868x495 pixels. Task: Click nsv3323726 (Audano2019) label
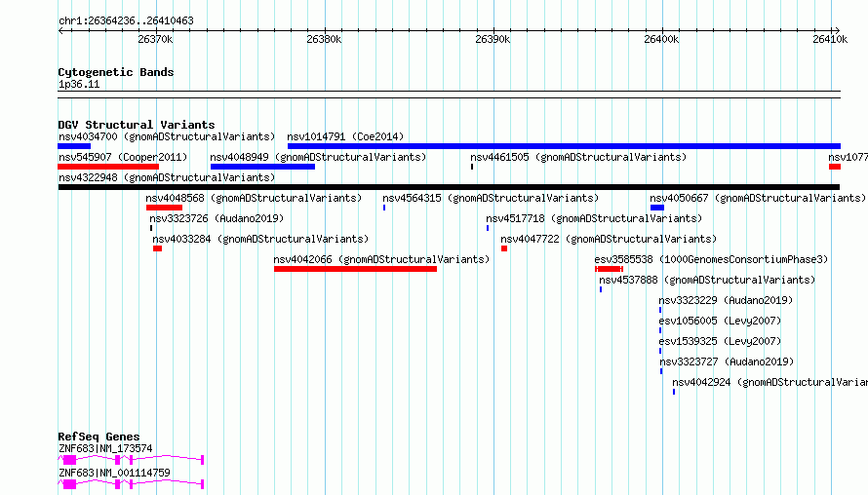tap(217, 218)
